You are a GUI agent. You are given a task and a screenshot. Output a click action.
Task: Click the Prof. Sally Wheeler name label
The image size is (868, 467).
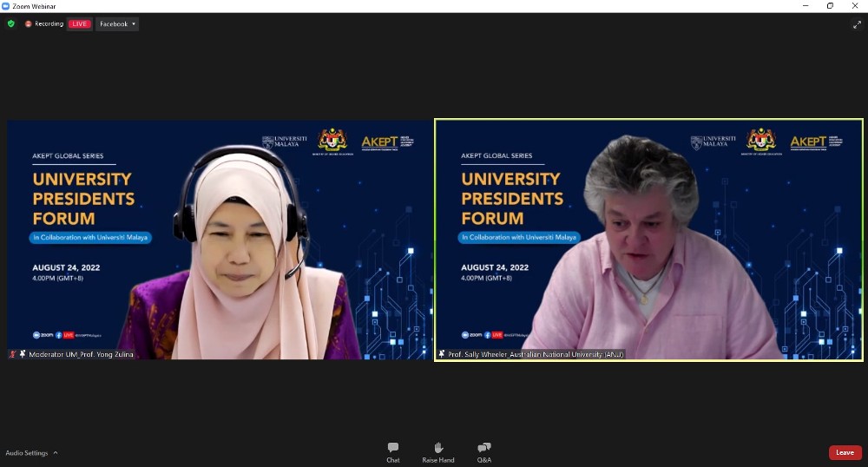536,354
